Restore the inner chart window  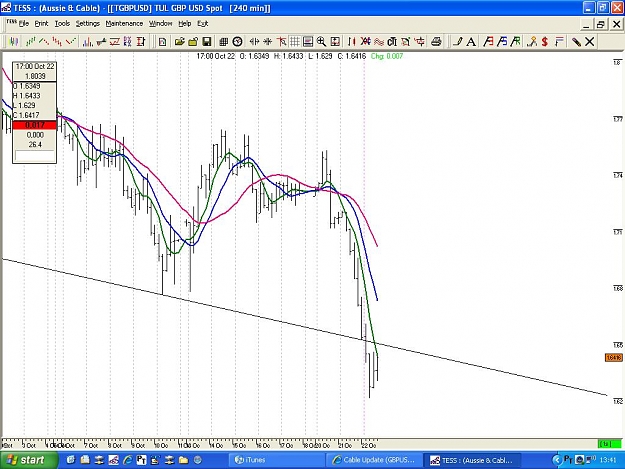[600, 24]
